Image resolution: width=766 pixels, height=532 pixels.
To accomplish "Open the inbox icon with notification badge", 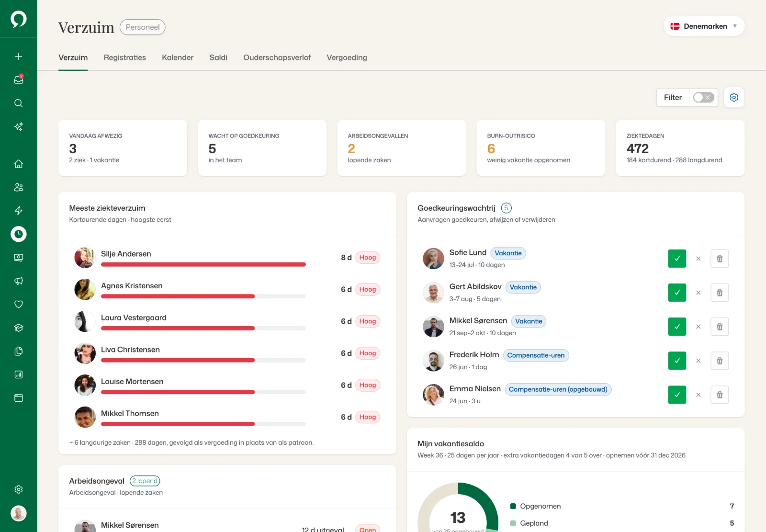I will 19,79.
